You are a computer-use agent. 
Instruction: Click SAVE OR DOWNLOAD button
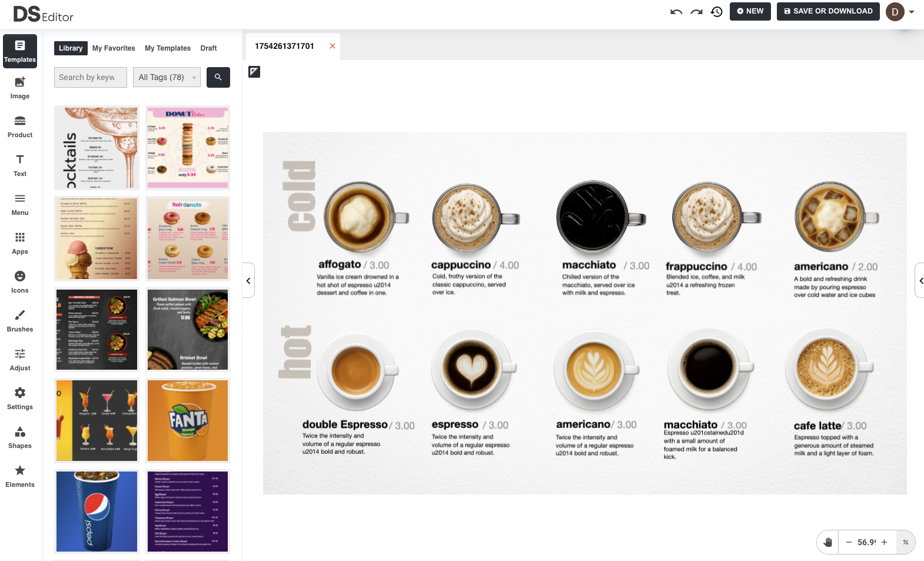point(828,11)
